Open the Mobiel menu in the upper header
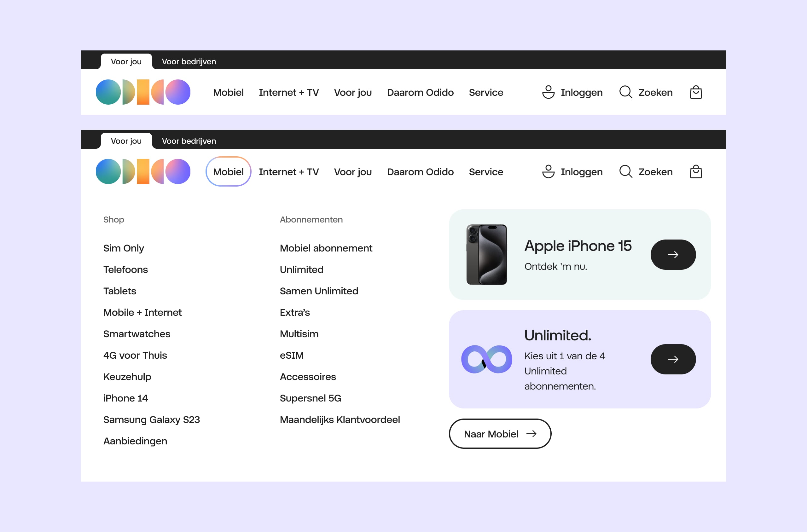This screenshot has width=807, height=532. click(x=229, y=92)
